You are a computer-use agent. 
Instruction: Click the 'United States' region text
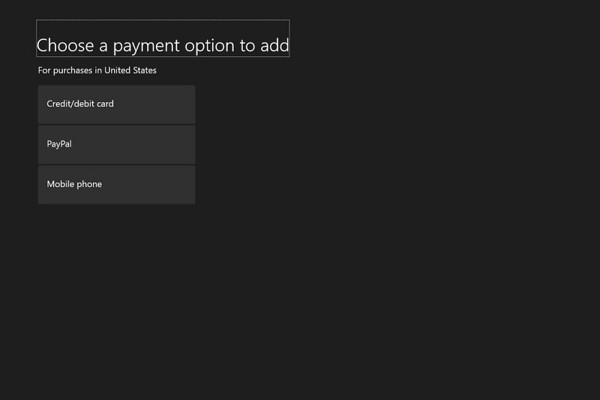click(x=130, y=70)
